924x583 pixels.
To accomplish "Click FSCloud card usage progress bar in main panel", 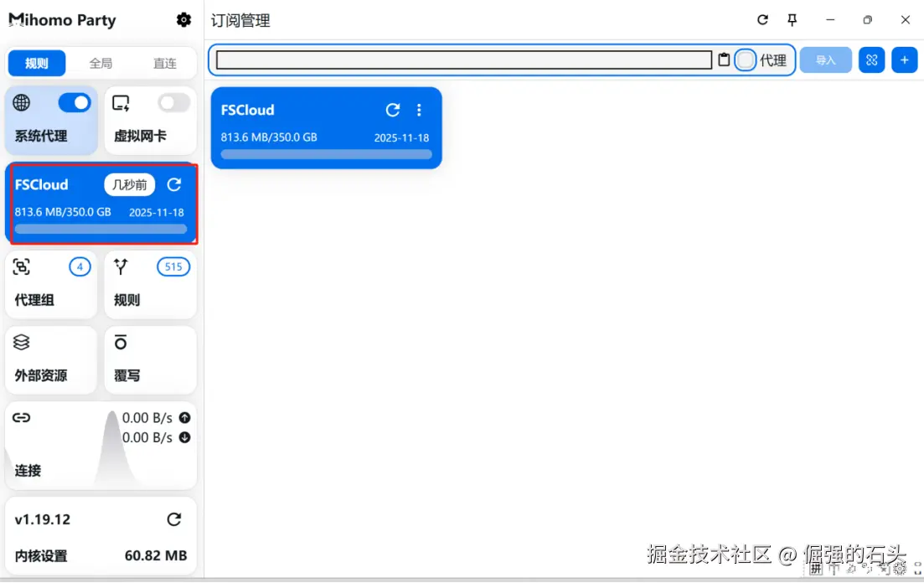I will pyautogui.click(x=327, y=154).
